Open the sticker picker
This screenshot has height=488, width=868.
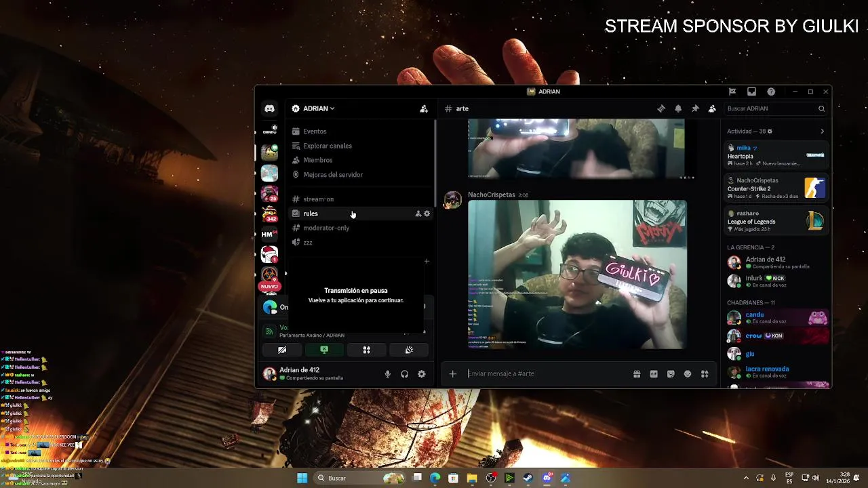click(x=671, y=374)
